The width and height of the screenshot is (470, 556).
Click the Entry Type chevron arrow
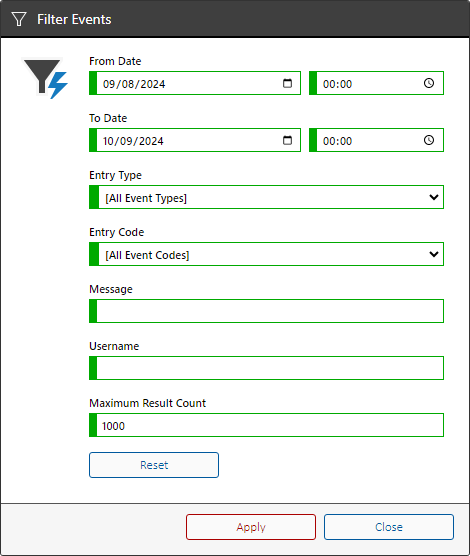434,197
